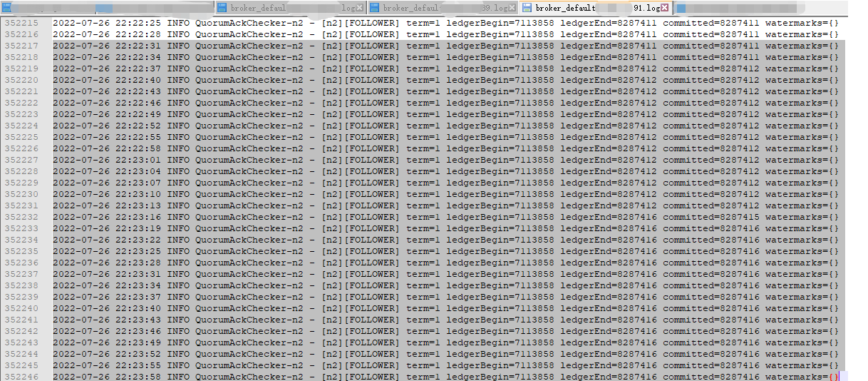
Task: Click ledgerEnd=8287416 on line 352232
Action: 609,217
